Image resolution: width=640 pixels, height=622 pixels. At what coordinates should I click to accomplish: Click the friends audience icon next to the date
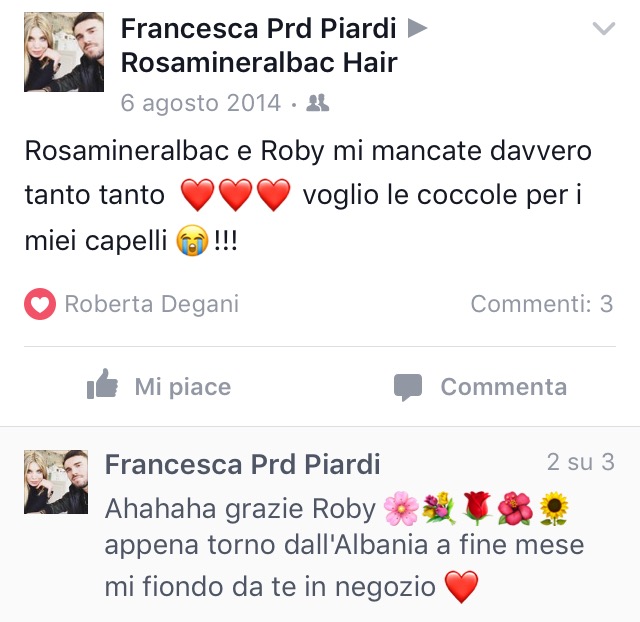pos(318,103)
